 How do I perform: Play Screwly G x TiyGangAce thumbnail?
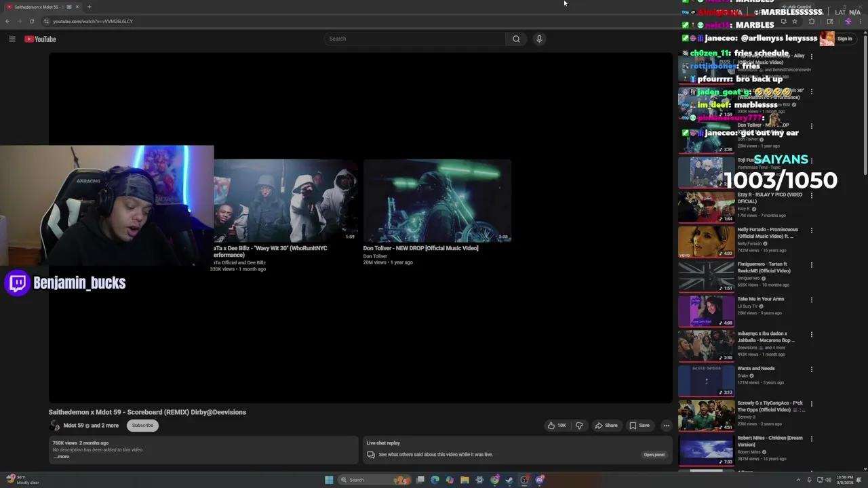click(x=706, y=415)
